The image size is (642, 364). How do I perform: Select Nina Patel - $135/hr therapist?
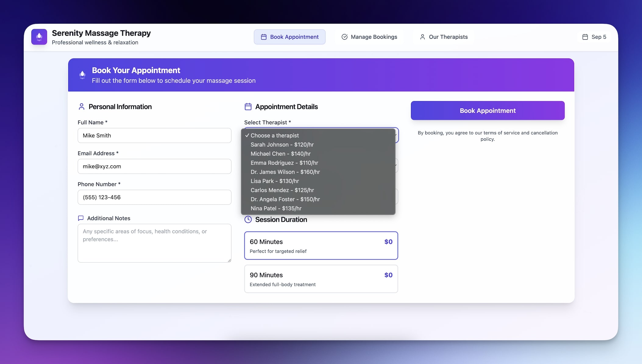click(x=276, y=208)
